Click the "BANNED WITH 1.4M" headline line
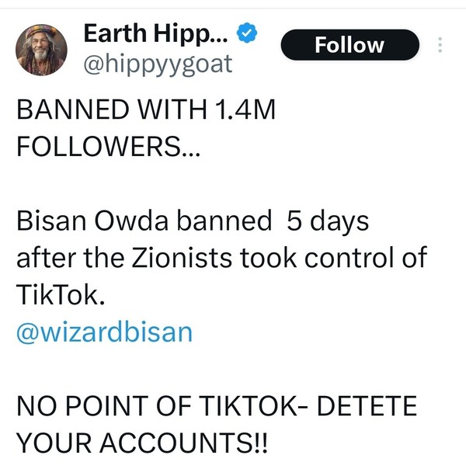The width and height of the screenshot is (466, 476). 146,110
